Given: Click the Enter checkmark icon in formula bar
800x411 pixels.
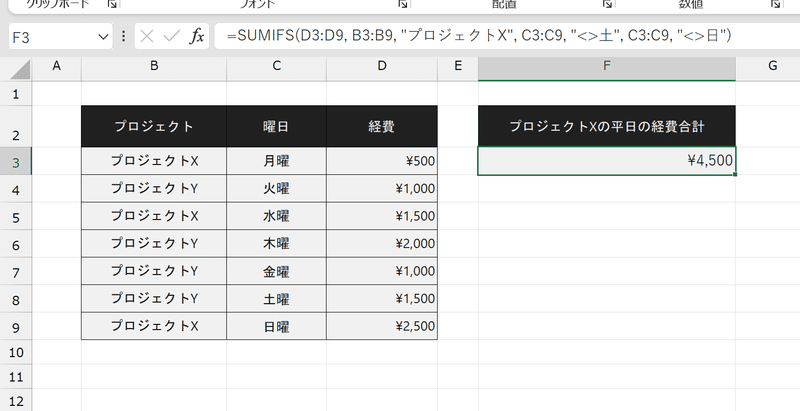Looking at the screenshot, I should click(171, 36).
